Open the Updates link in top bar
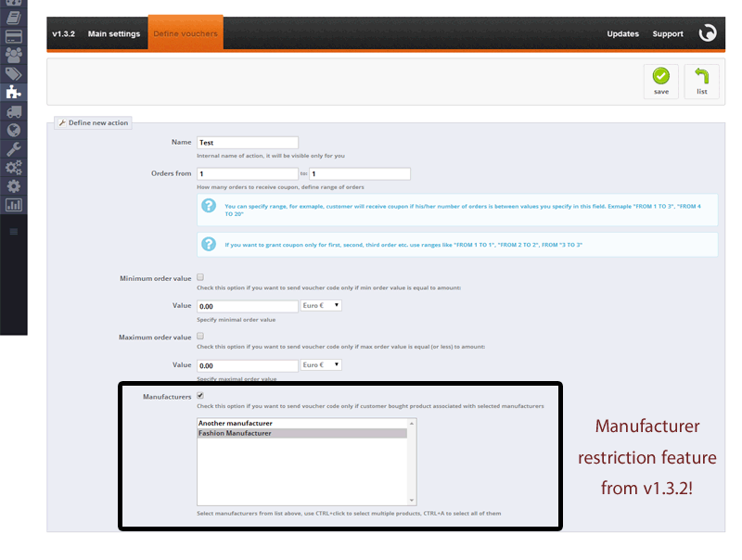The height and width of the screenshot is (560, 742). [622, 33]
